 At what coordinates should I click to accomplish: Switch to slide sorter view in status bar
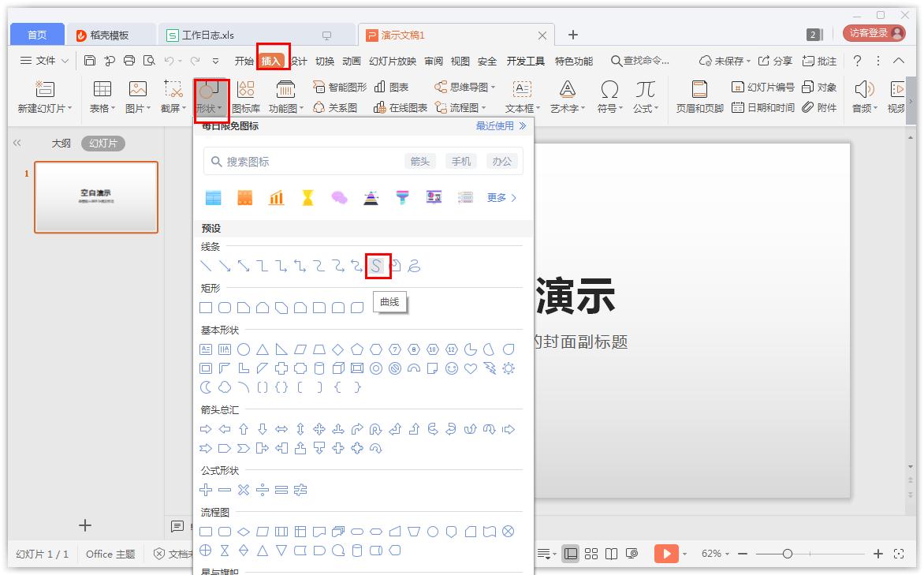(591, 554)
